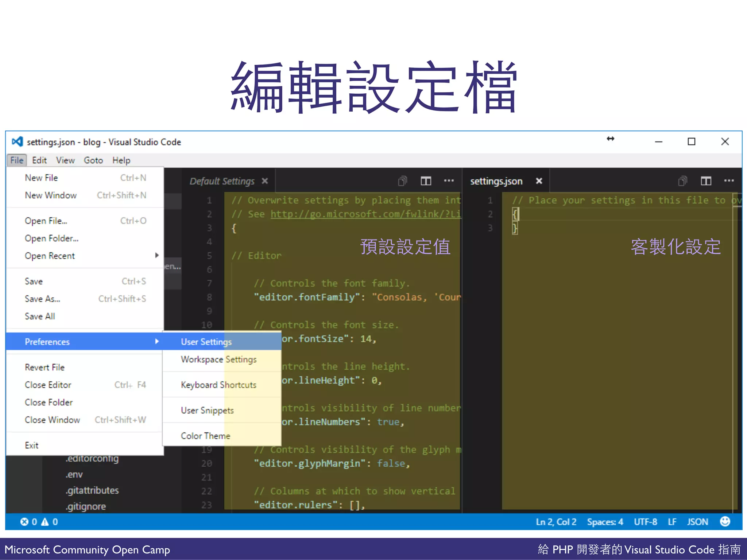Open more actions in Default Settings group

449,180
